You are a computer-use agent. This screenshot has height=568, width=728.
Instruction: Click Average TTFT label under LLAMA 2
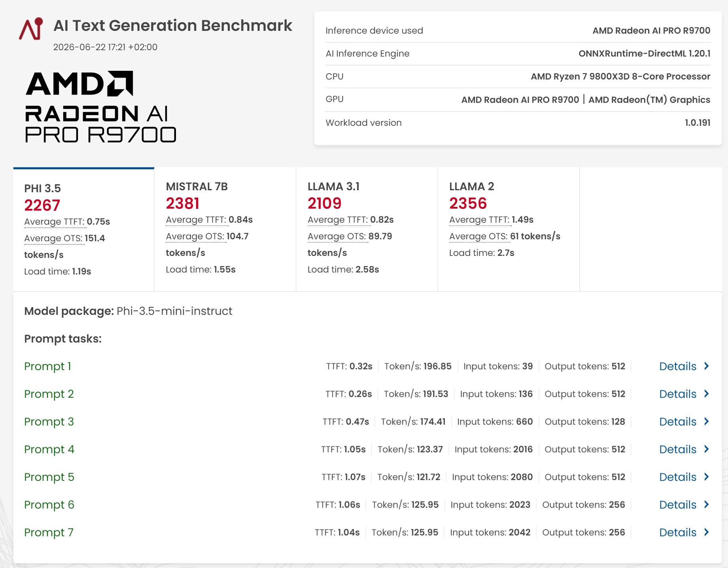[480, 220]
